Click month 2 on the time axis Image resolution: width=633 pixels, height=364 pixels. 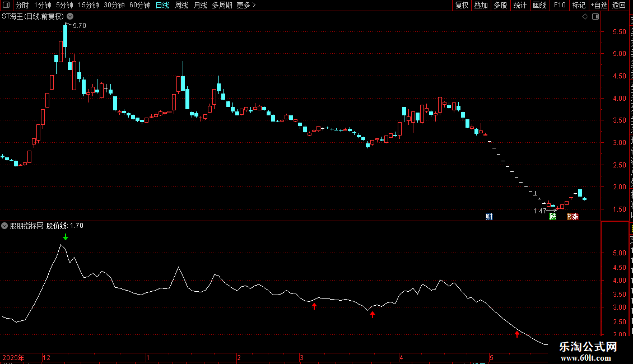click(239, 357)
